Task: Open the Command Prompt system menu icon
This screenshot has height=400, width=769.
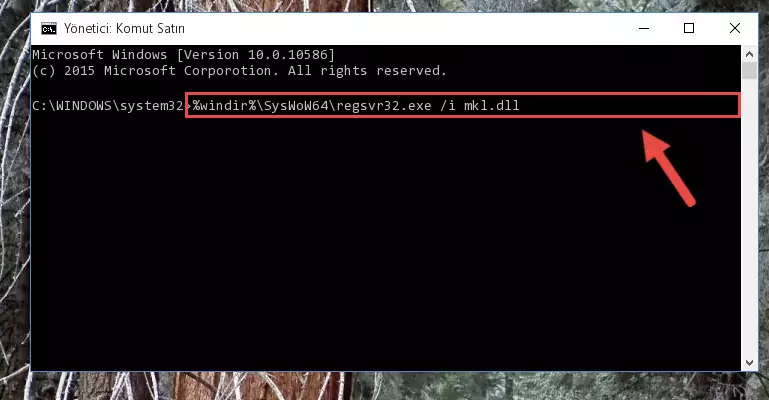Action: (x=49, y=29)
